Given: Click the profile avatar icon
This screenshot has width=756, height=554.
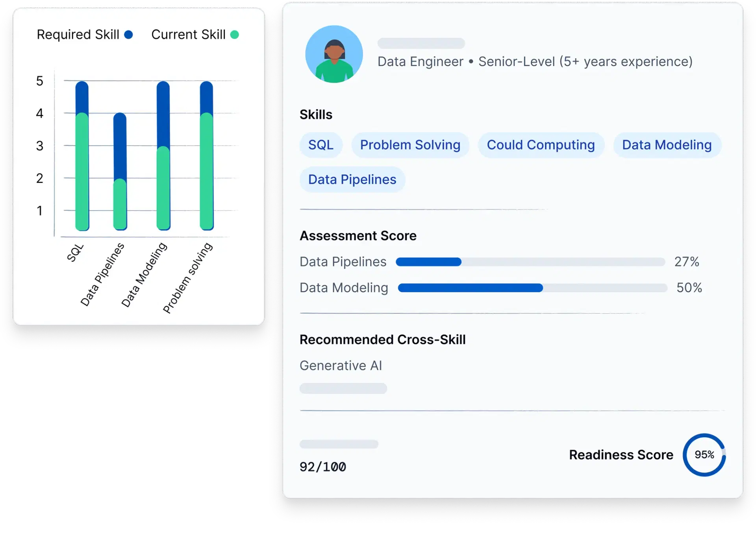Looking at the screenshot, I should (x=334, y=54).
